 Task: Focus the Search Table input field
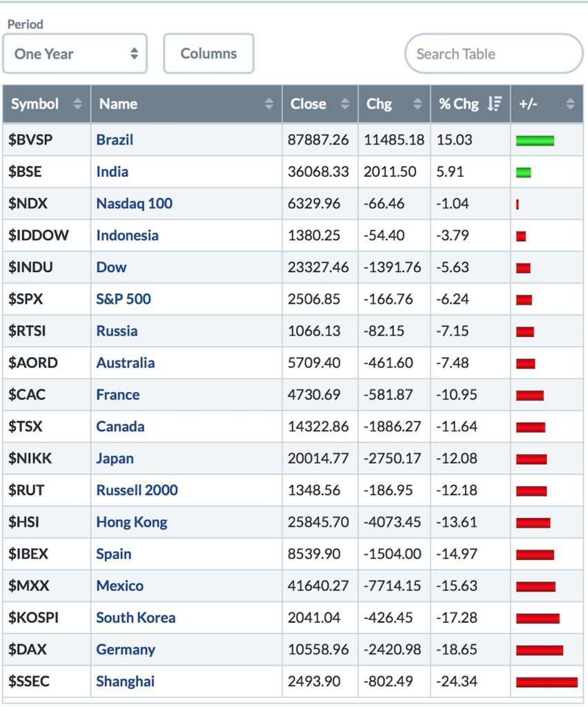[x=494, y=54]
